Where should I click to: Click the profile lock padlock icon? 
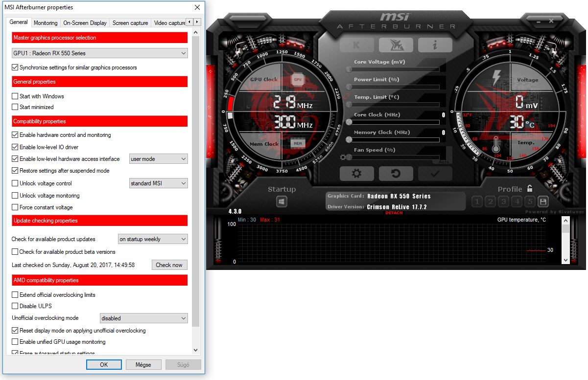point(529,189)
